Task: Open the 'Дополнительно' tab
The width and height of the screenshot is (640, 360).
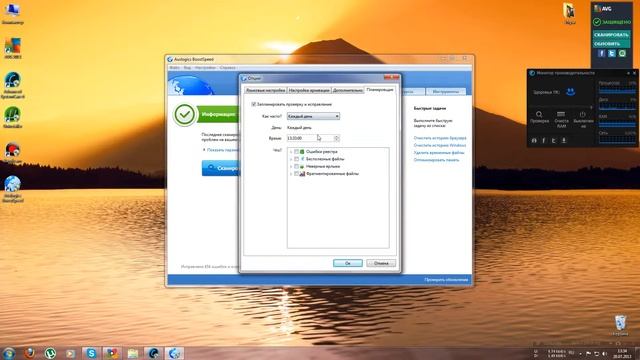Action: (347, 90)
